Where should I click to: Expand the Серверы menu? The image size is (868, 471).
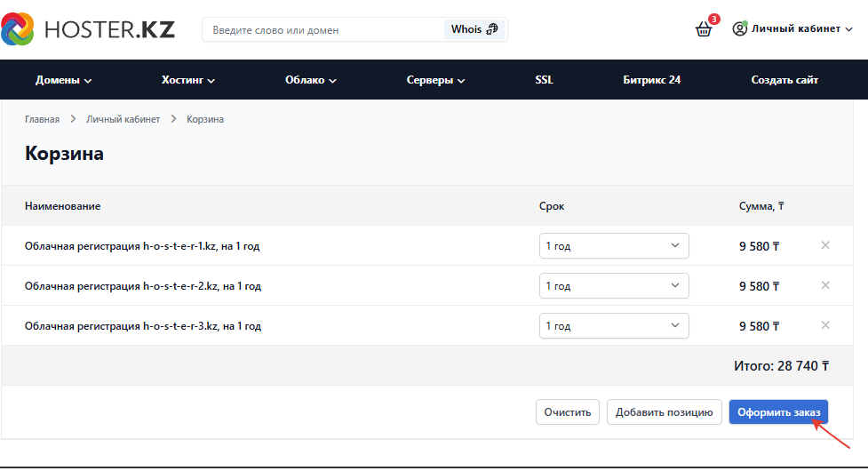pos(435,80)
